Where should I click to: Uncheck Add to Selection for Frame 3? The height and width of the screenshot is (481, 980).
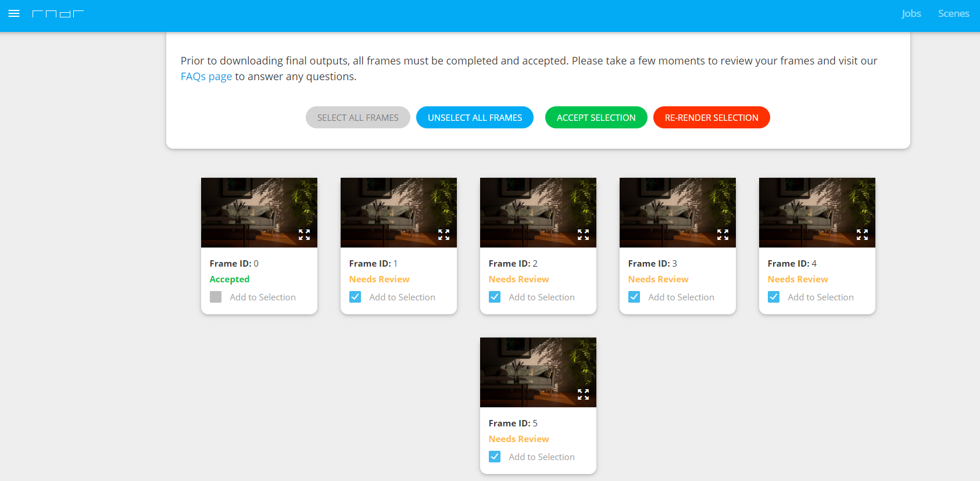click(634, 297)
